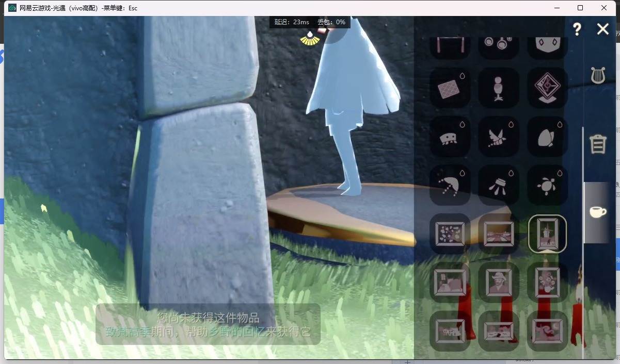
Task: Click the 丢包: 0% packet loss readout
Action: click(x=331, y=22)
